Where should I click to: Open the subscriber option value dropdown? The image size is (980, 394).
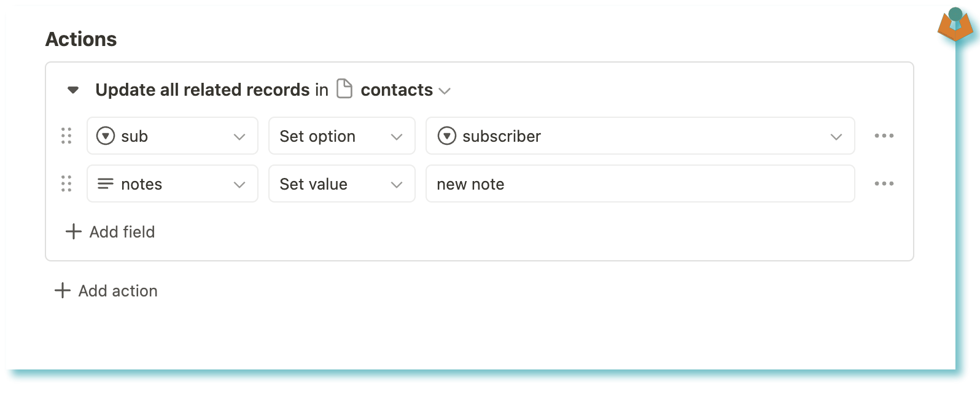point(640,136)
